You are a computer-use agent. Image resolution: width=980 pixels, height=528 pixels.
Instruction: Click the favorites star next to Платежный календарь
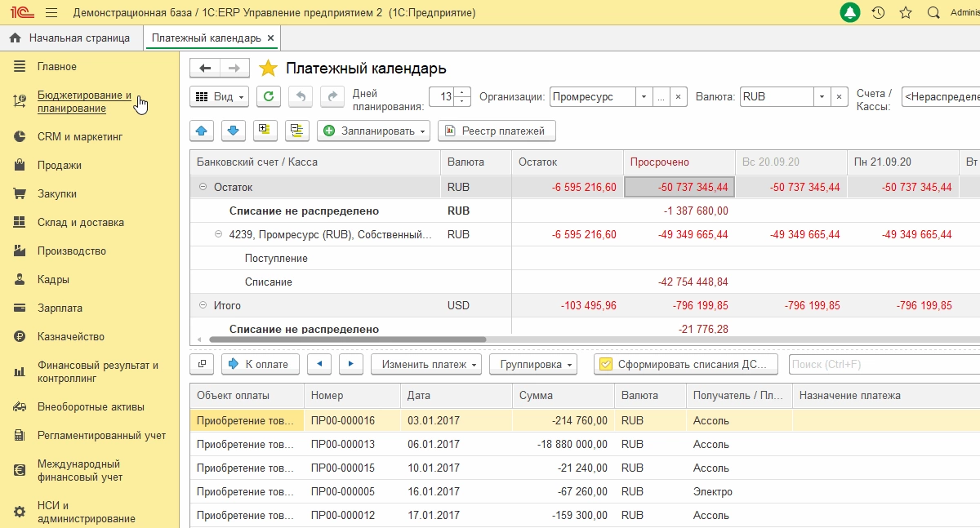click(x=268, y=69)
